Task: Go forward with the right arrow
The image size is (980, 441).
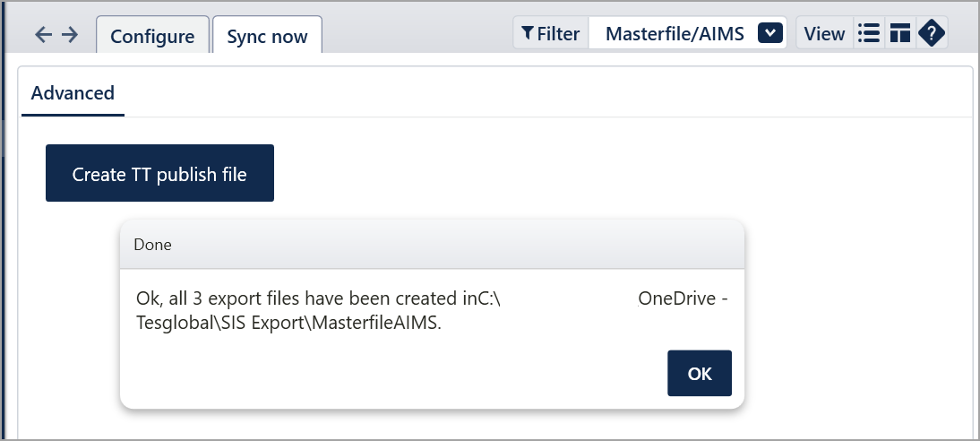Action: pos(70,34)
